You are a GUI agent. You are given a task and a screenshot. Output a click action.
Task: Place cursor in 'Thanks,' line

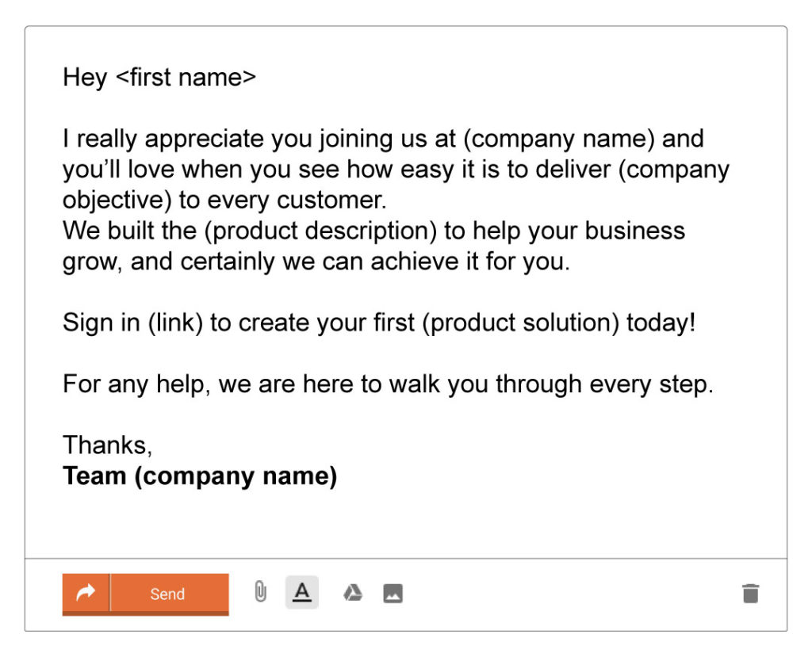108,445
